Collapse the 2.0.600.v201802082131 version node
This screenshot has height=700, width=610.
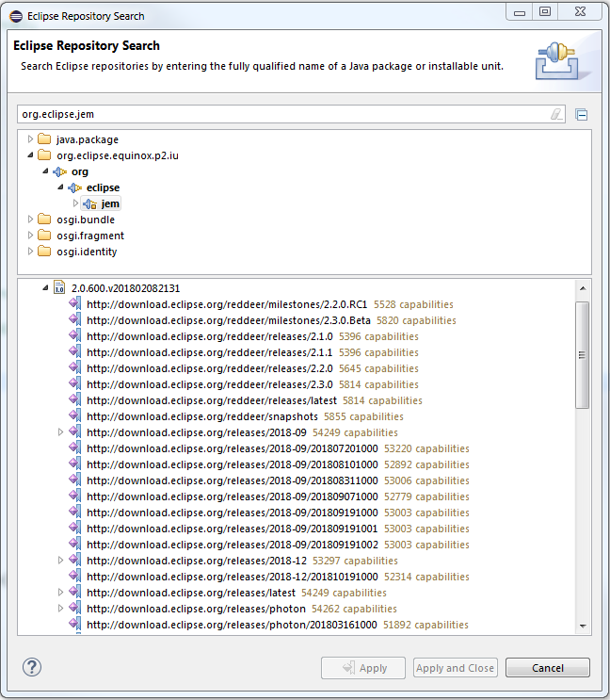45,288
